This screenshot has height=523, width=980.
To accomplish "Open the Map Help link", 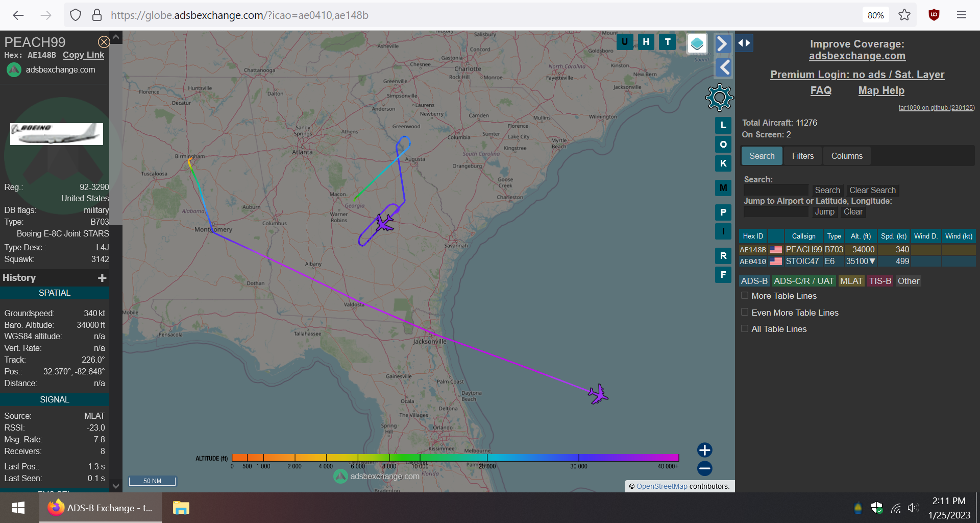I will [881, 90].
